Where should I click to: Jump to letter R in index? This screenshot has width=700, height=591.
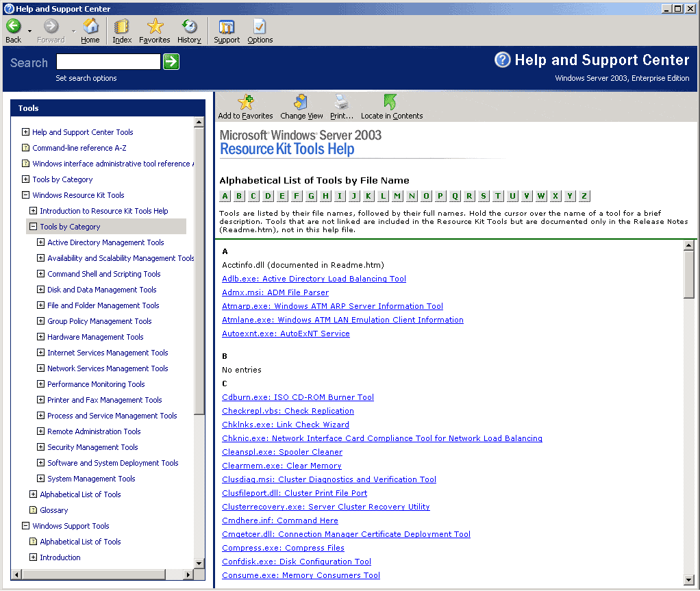point(469,196)
